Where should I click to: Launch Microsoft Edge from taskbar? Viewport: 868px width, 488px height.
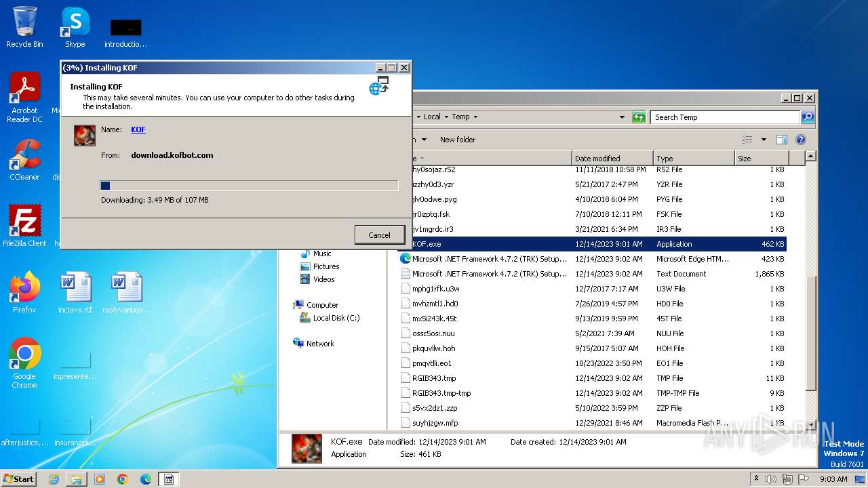pos(146,479)
